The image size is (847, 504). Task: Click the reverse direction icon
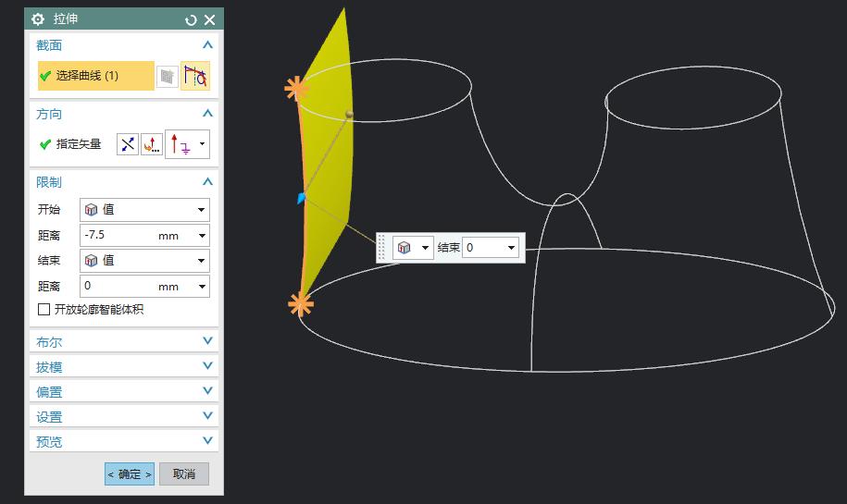(128, 144)
